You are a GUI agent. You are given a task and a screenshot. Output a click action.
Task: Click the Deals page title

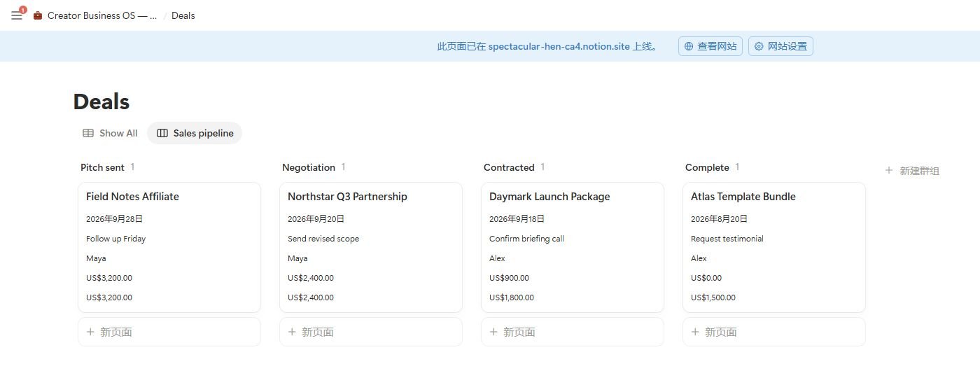[101, 101]
